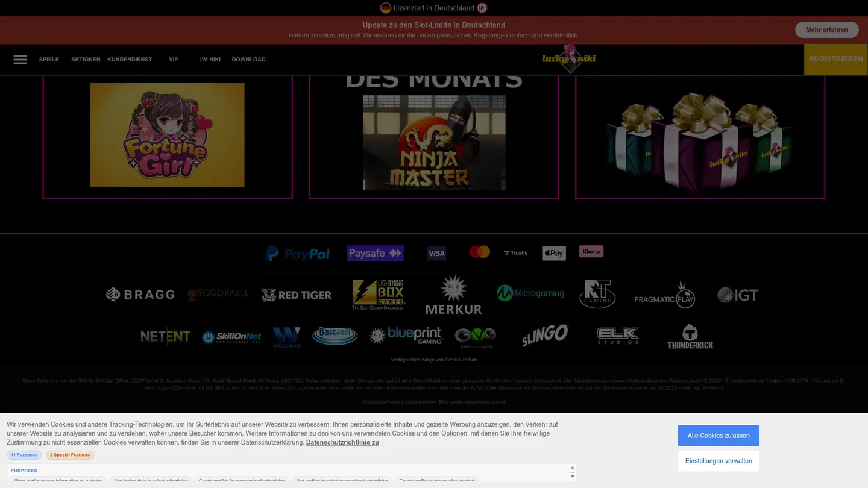The width and height of the screenshot is (868, 488).
Task: Open the KUNDENDIENST menu item
Action: pos(130,60)
